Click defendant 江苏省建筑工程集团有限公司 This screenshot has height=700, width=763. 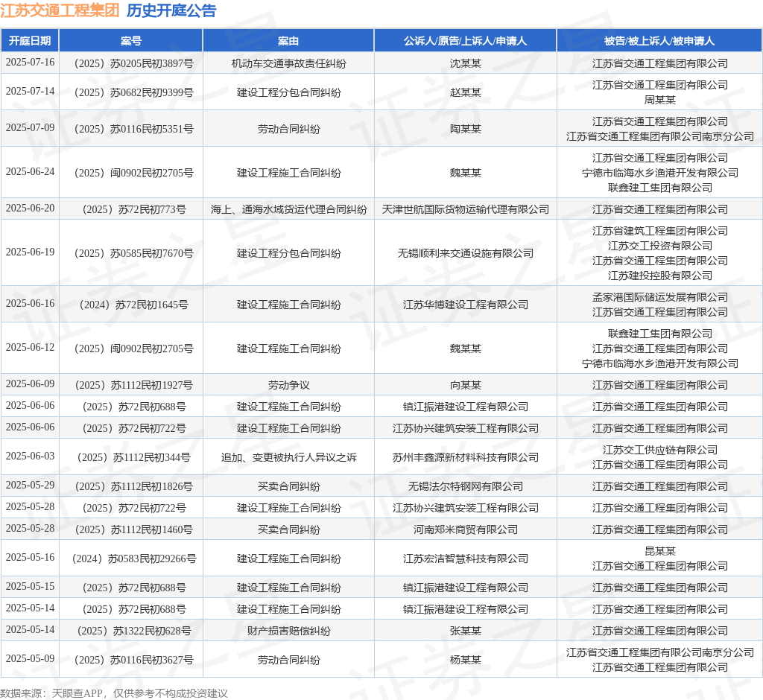(659, 231)
